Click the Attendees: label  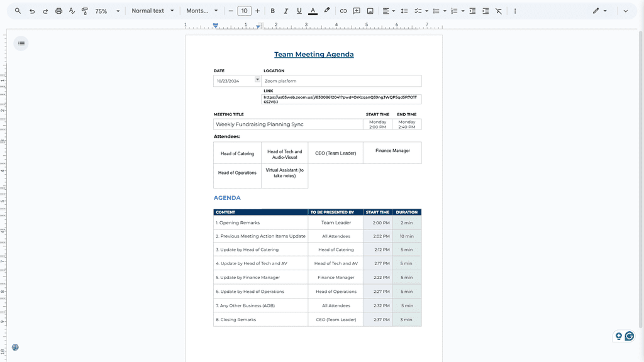click(x=226, y=136)
